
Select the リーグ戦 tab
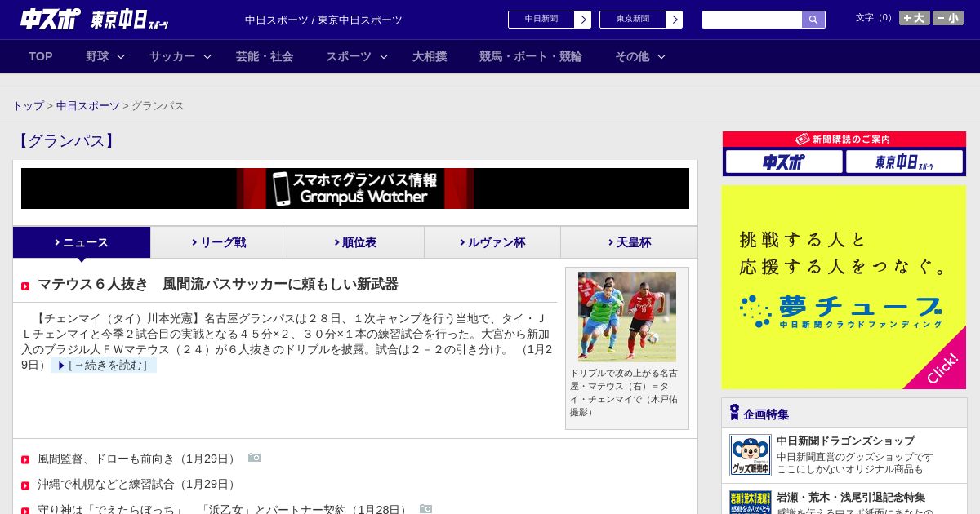219,242
